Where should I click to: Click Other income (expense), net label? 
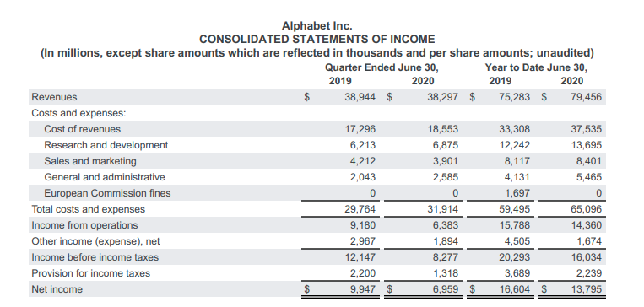(95, 241)
